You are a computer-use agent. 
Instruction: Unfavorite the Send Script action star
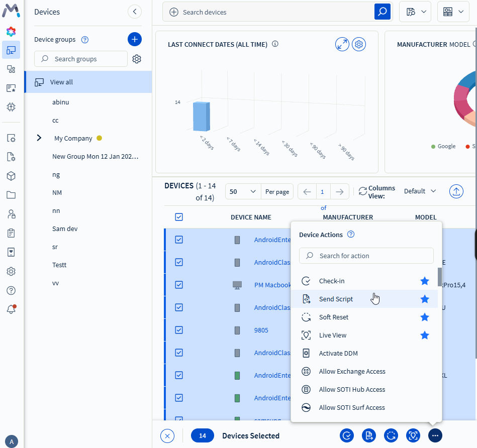425,299
